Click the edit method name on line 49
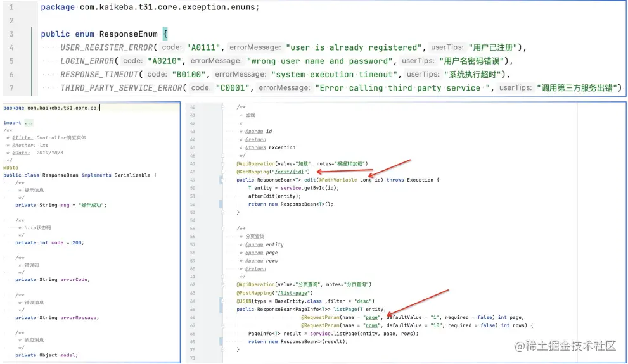 tap(310, 180)
